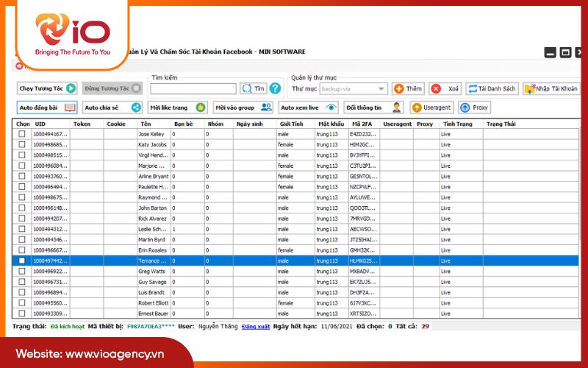This screenshot has height=368, width=588.
Task: Click Xoá to delete the folder
Action: click(445, 88)
